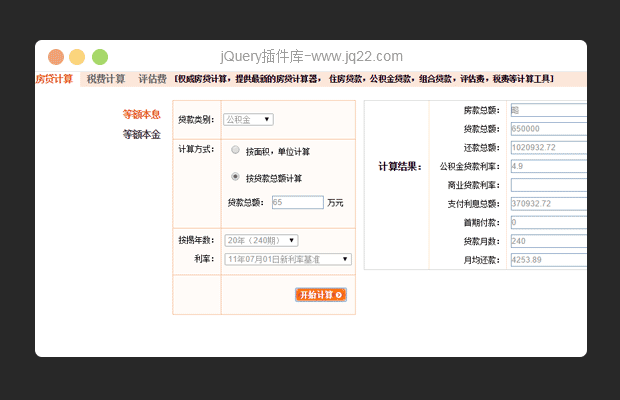Image resolution: width=620 pixels, height=400 pixels.
Task: Click the 支付利息总额 result field
Action: tap(548, 204)
